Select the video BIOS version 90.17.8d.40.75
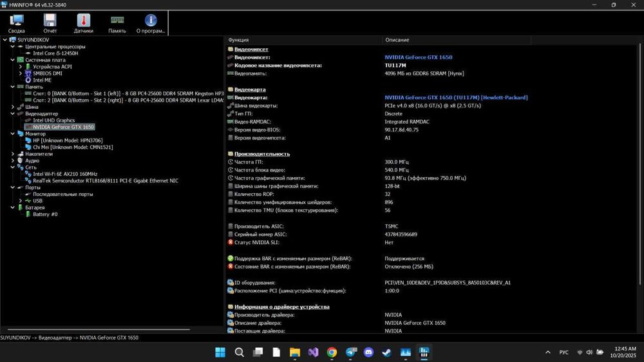644x362 pixels. pos(401,130)
